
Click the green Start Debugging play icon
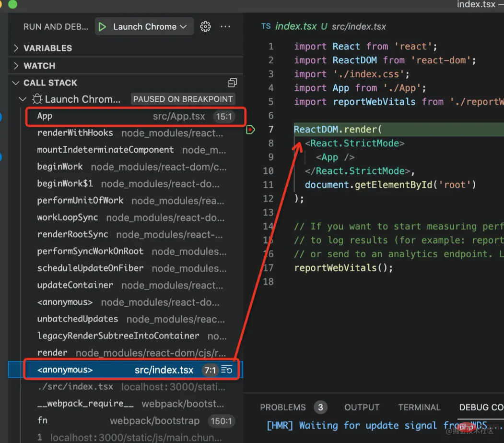pos(102,27)
